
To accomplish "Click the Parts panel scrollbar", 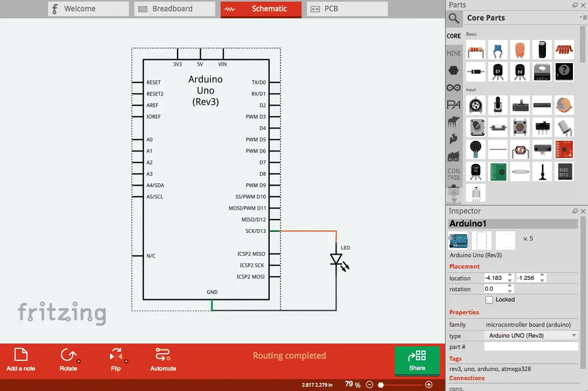I will 583,44.
